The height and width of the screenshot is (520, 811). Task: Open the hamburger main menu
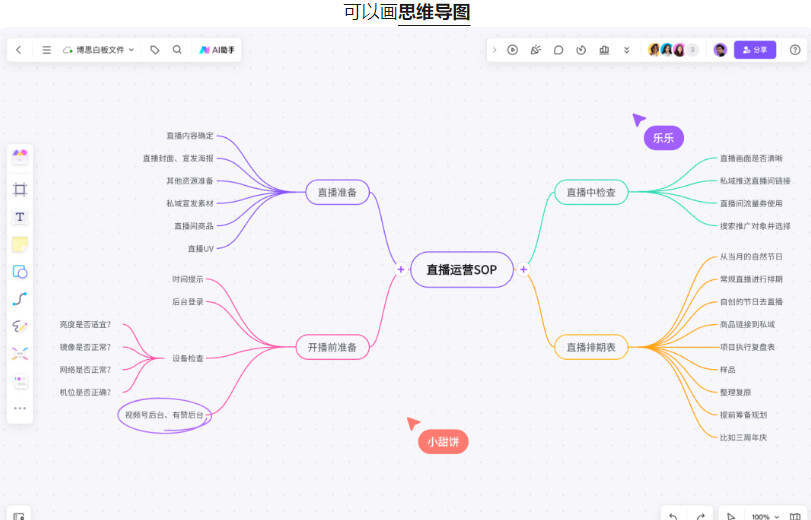tap(46, 49)
